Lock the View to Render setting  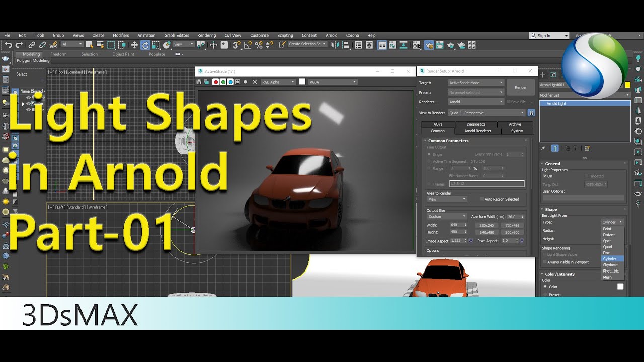(x=531, y=113)
